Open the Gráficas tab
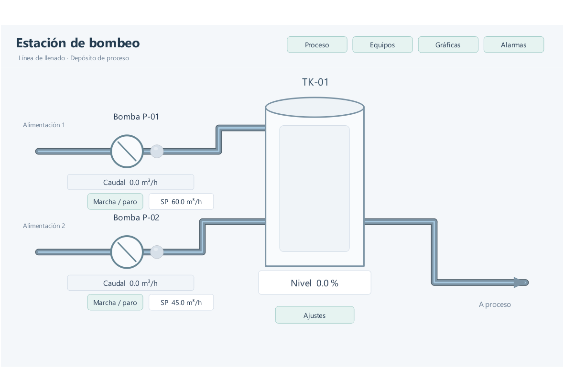Image resolution: width=564 pixels, height=392 pixels. click(448, 44)
